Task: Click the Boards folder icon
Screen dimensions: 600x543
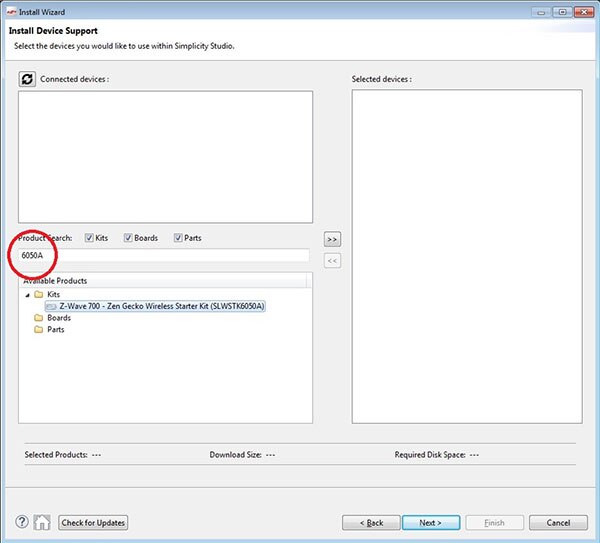Action: pyautogui.click(x=39, y=318)
